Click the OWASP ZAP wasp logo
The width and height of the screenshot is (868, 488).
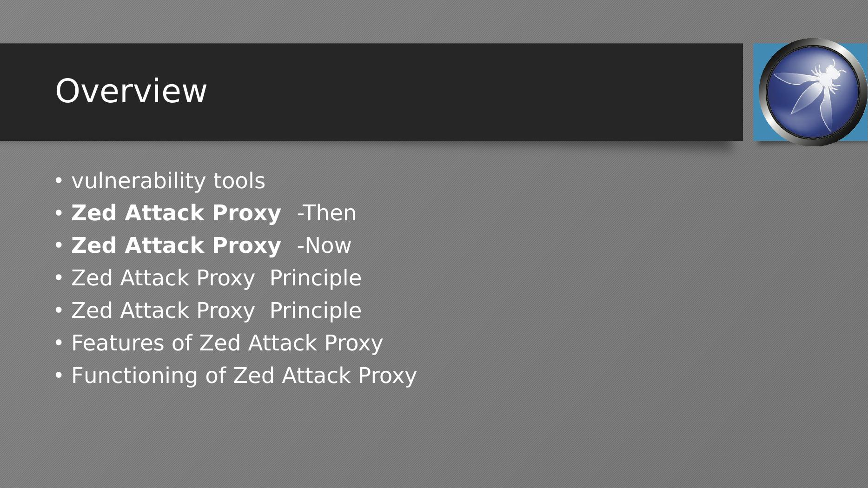coord(813,92)
